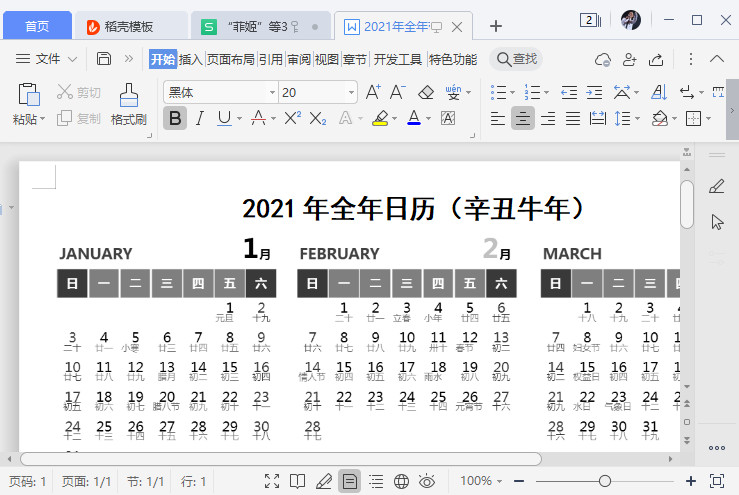739x495 pixels.
Task: Click the zoom slider handle
Action: pyautogui.click(x=605, y=481)
